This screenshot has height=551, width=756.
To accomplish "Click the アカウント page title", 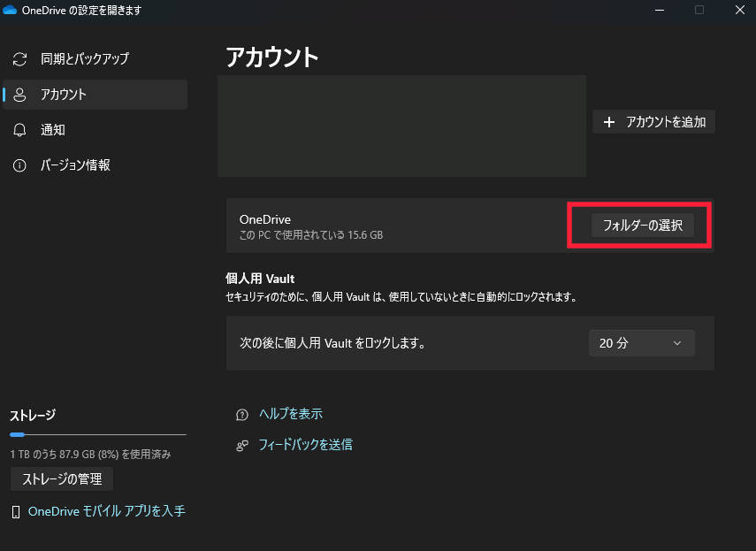I will point(272,57).
